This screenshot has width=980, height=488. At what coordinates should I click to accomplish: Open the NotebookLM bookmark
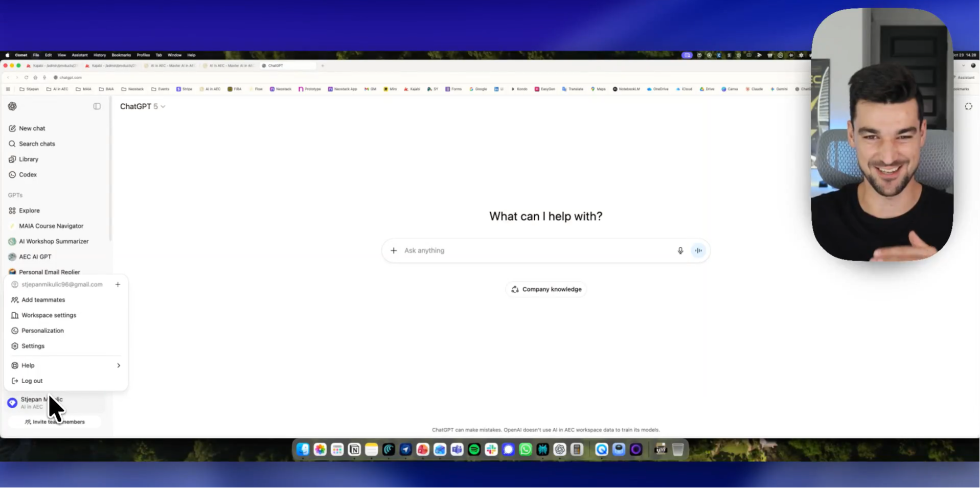[x=626, y=89]
